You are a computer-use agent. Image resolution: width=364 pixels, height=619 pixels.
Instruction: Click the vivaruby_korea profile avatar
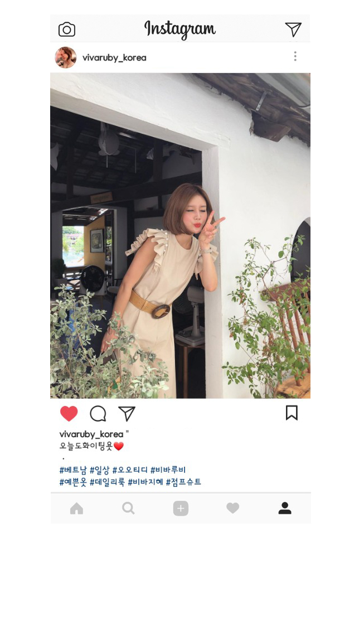66,57
